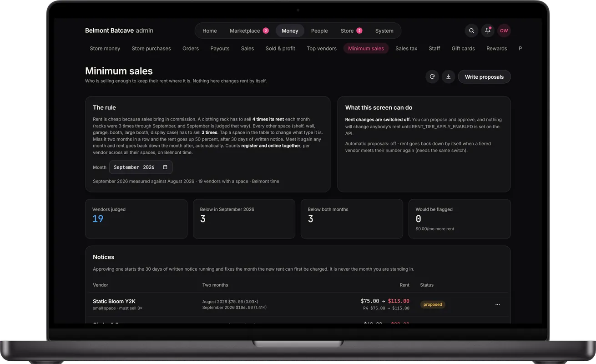Screen dimensions: 596x364
Task: Switch to the Sold & profit tab
Action: click(x=280, y=48)
